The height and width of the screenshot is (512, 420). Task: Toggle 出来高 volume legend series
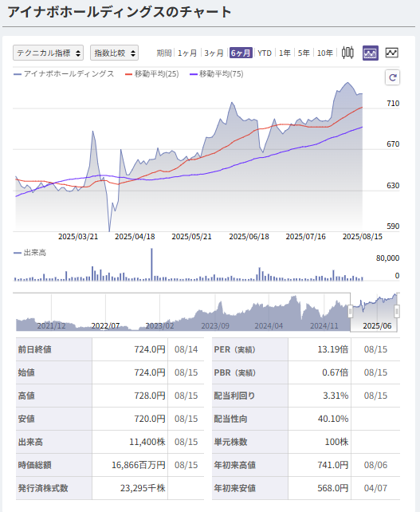[x=30, y=252]
